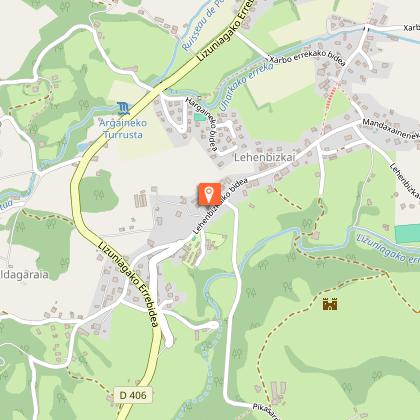
Task: Click the Hargaineko bidea street label
Action: [x=202, y=124]
